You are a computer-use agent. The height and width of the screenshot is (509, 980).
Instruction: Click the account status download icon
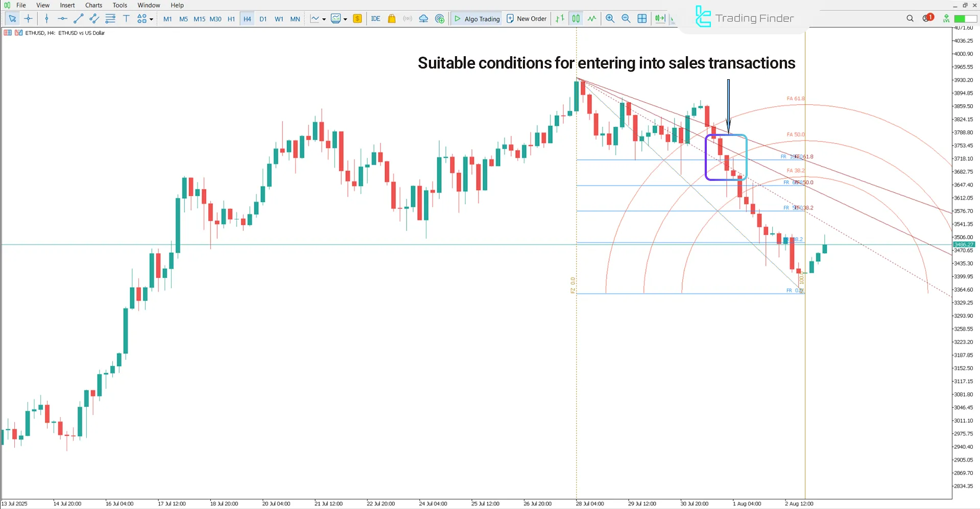[x=946, y=18]
